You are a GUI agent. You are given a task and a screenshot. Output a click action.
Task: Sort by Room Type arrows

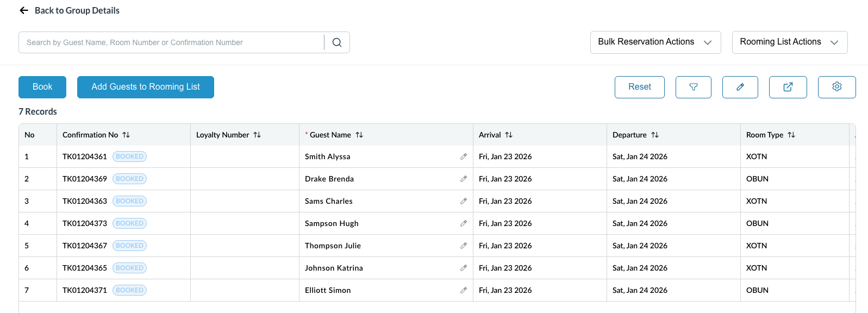(791, 135)
